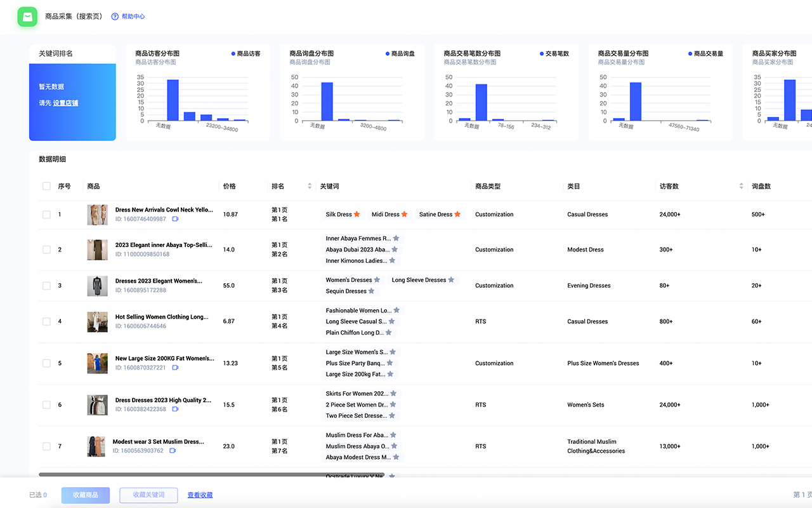
Task: Tick the select-all checkbox in table header
Action: pos(46,186)
